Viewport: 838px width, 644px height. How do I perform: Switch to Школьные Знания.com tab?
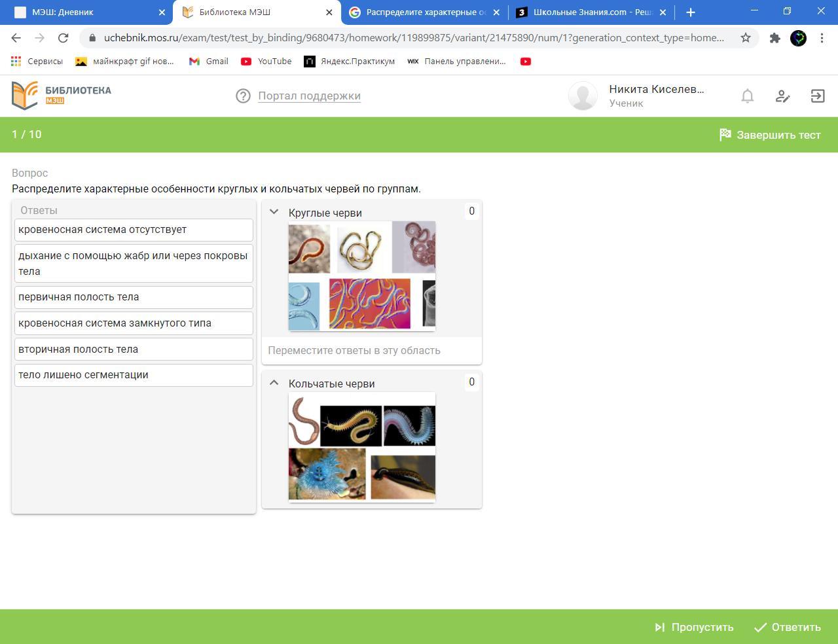tap(591, 12)
